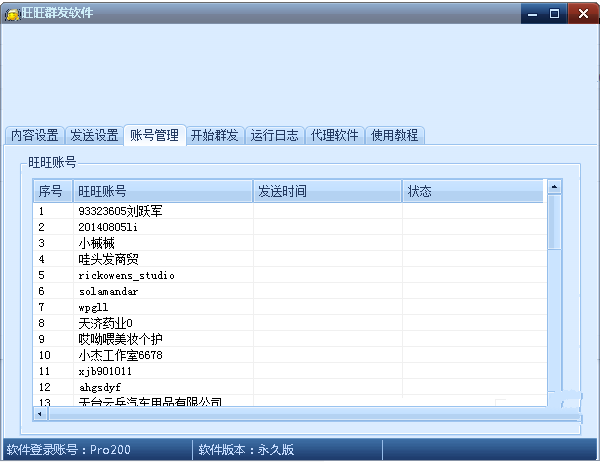Viewport: 600px width, 462px height.
Task: Select account wpgll
Action: pos(93,307)
